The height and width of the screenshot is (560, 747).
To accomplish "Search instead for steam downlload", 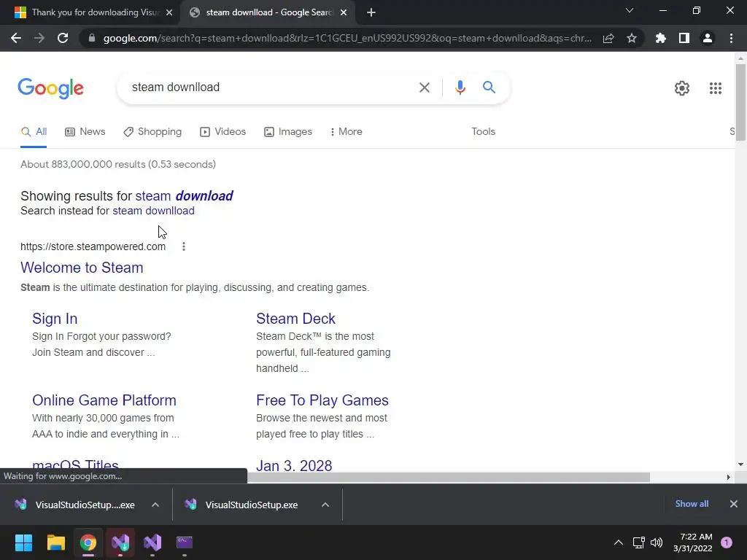I will pyautogui.click(x=153, y=211).
